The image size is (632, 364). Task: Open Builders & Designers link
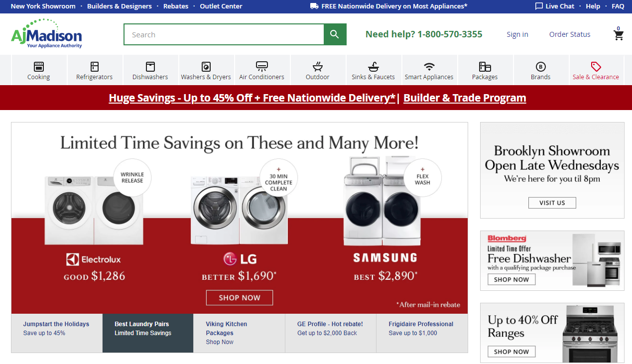click(x=120, y=6)
